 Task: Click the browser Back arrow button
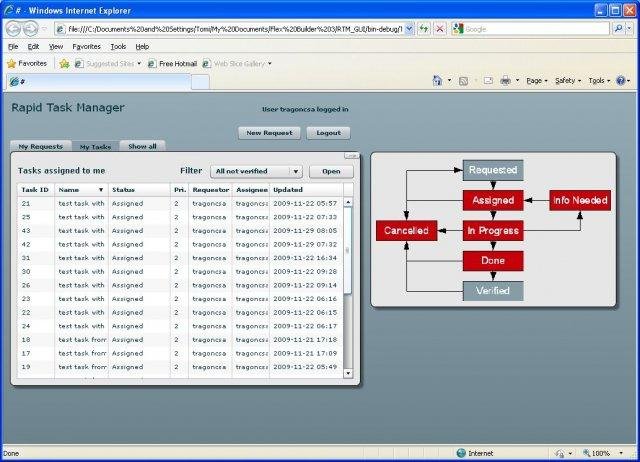13,29
